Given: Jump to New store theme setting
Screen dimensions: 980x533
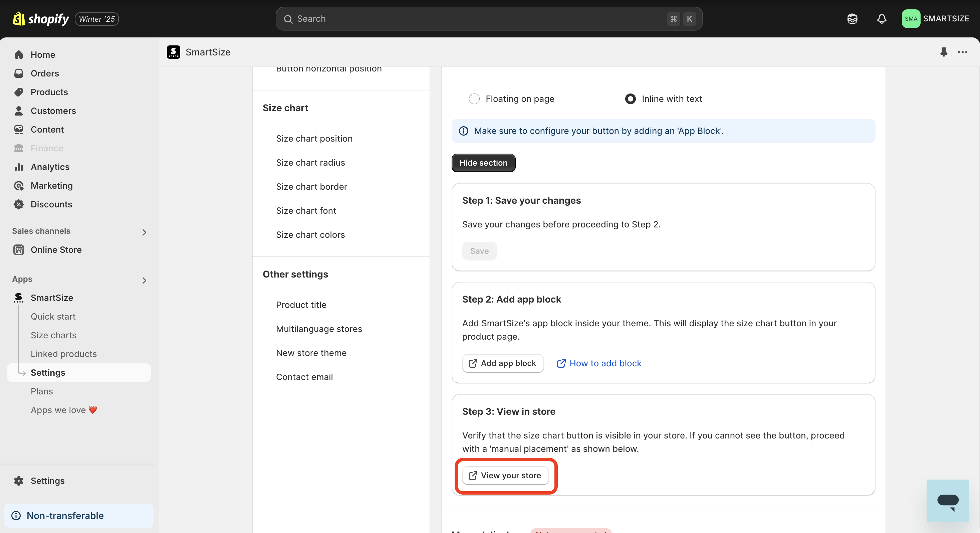Looking at the screenshot, I should 311,353.
